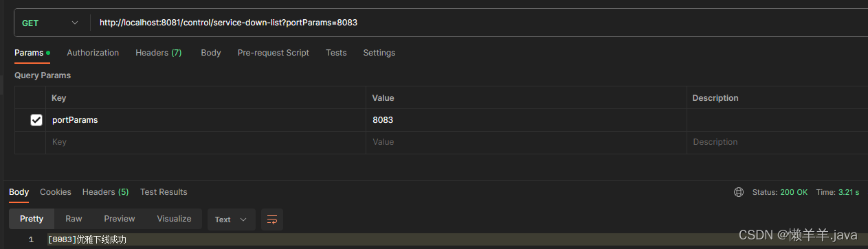Viewport: 868px width, 249px height.
Task: Switch to response Cookies tab
Action: (56, 192)
